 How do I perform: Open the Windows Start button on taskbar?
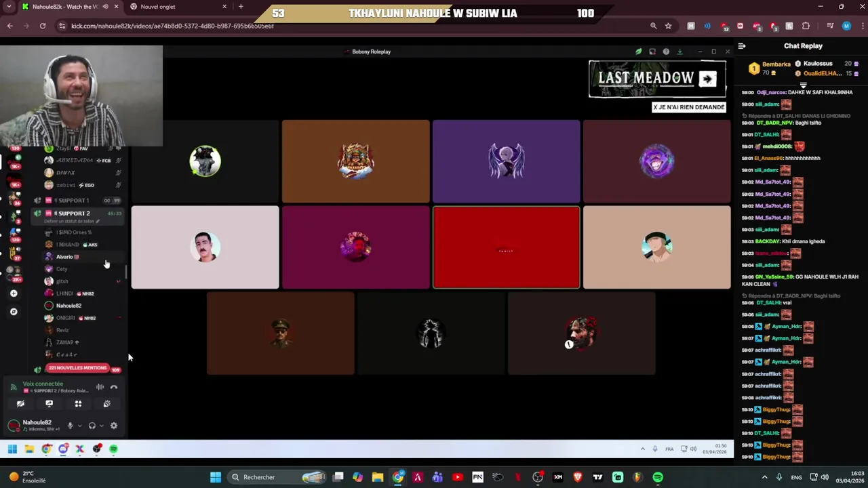pyautogui.click(x=215, y=477)
